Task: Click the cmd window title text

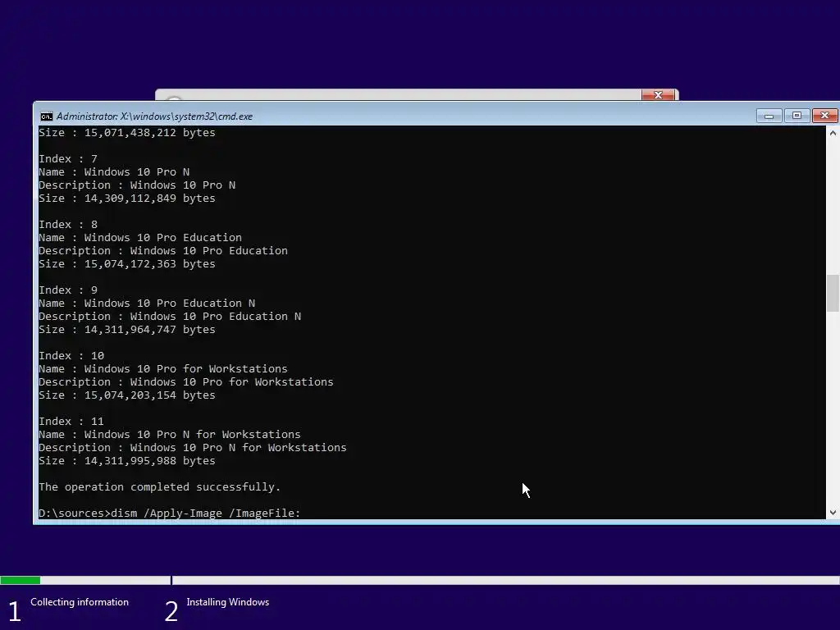Action: pos(154,116)
